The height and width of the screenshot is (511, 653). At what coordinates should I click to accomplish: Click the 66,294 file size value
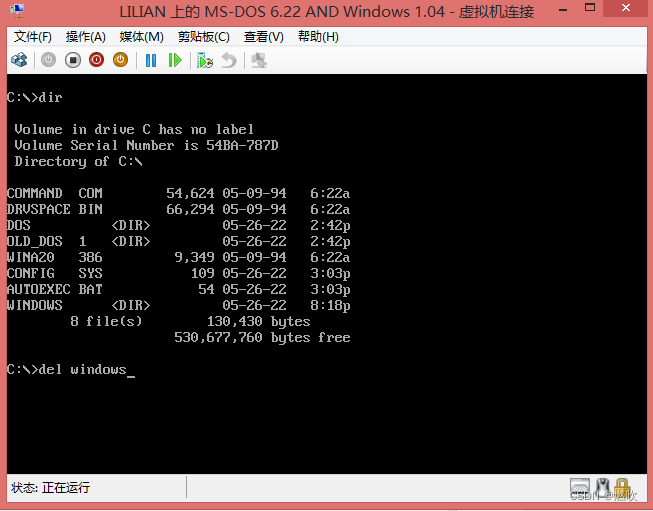tap(190, 209)
